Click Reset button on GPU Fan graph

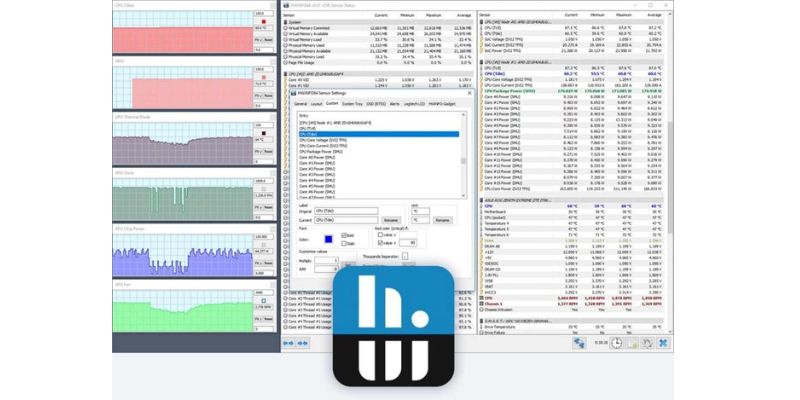tap(268, 319)
